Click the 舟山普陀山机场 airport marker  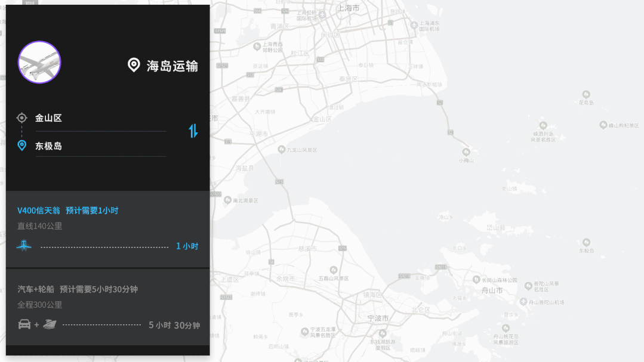pyautogui.click(x=523, y=302)
